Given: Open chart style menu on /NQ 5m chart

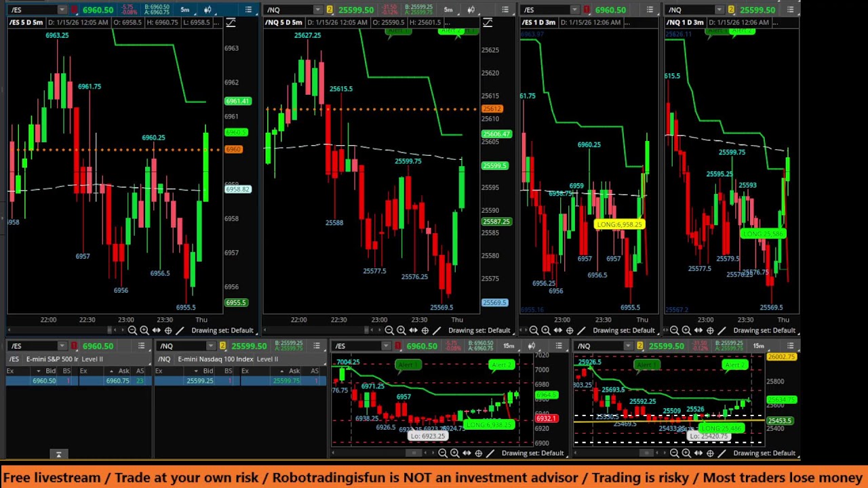Looking at the screenshot, I should [471, 9].
